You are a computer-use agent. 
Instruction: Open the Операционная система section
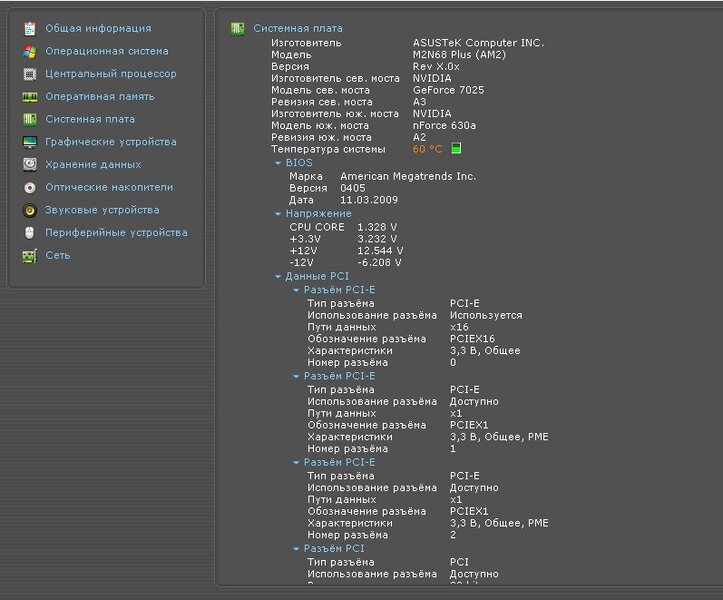107,51
